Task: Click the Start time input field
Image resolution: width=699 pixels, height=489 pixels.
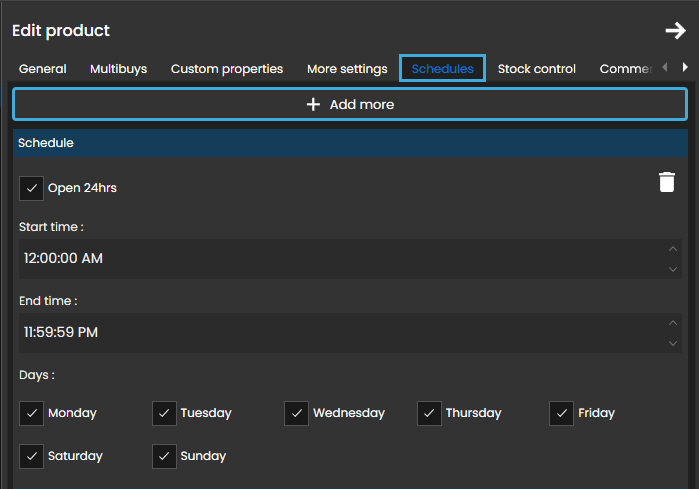Action: [x=330, y=258]
